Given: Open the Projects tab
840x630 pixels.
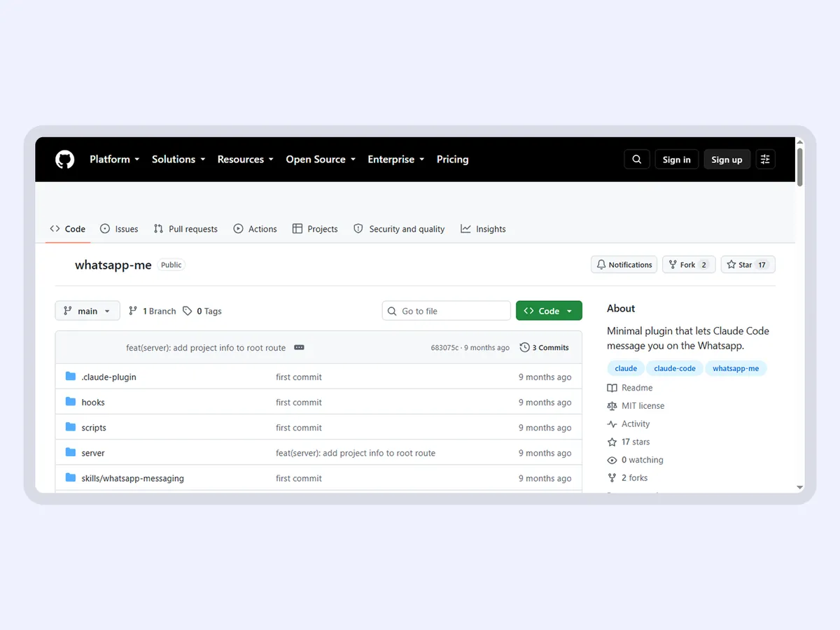Looking at the screenshot, I should 315,229.
